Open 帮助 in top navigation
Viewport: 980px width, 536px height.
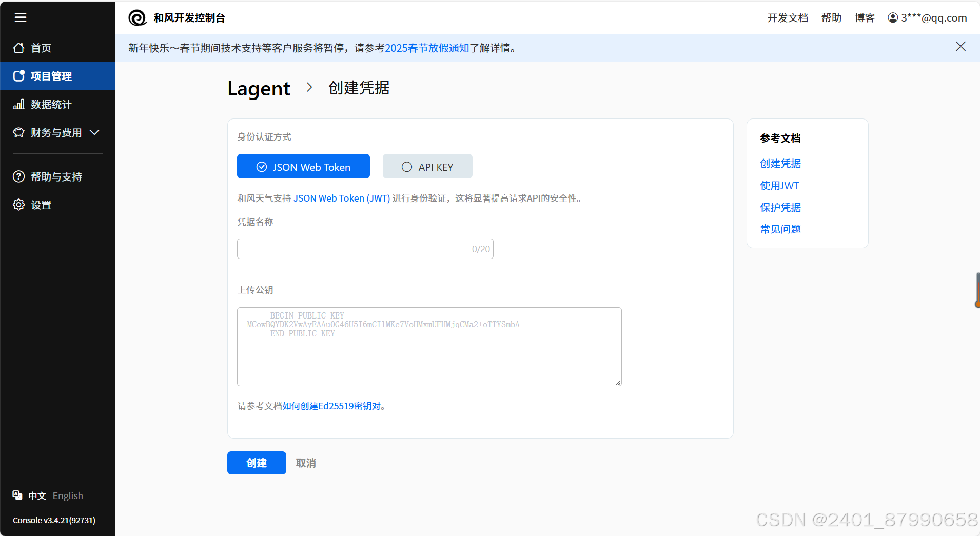tap(831, 18)
